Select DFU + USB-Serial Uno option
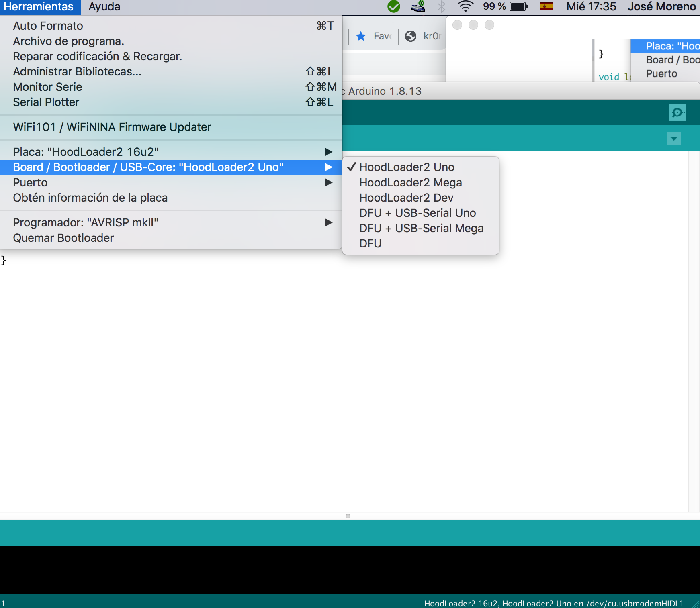The width and height of the screenshot is (700, 608). click(421, 213)
